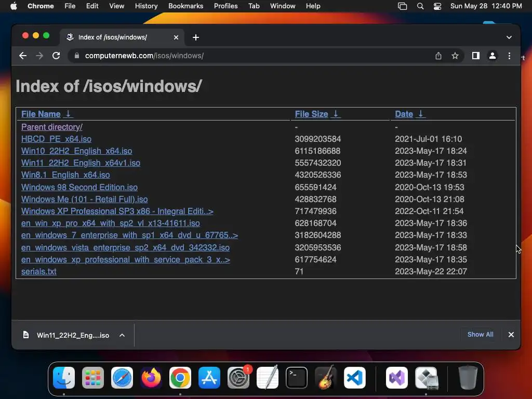Open Terminal from the Dock
The height and width of the screenshot is (399, 532).
coord(297,378)
